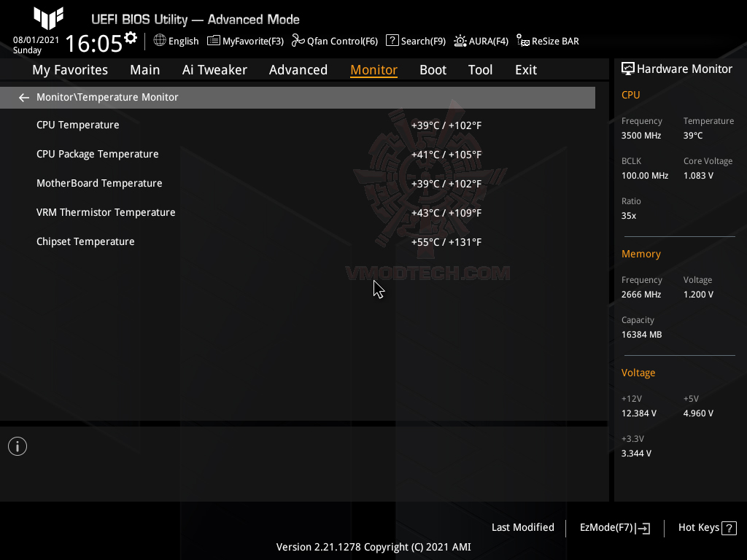Select MotherBoard Temperature row

click(298, 183)
